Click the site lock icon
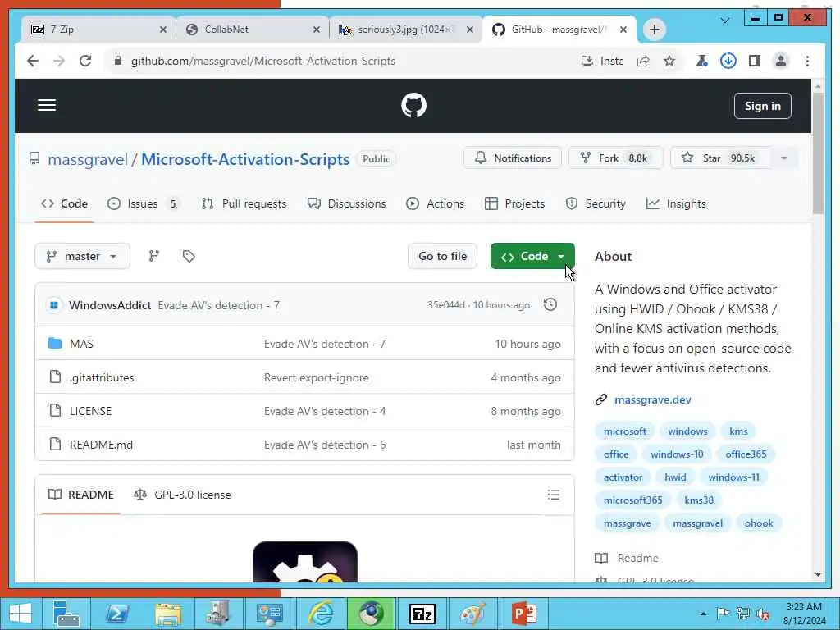Viewport: 840px width, 630px height. click(118, 61)
